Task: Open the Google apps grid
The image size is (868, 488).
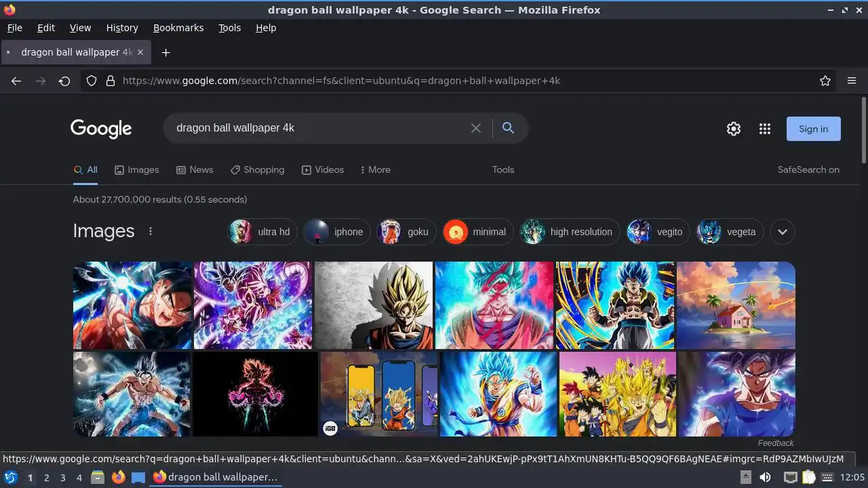Action: pyautogui.click(x=765, y=129)
